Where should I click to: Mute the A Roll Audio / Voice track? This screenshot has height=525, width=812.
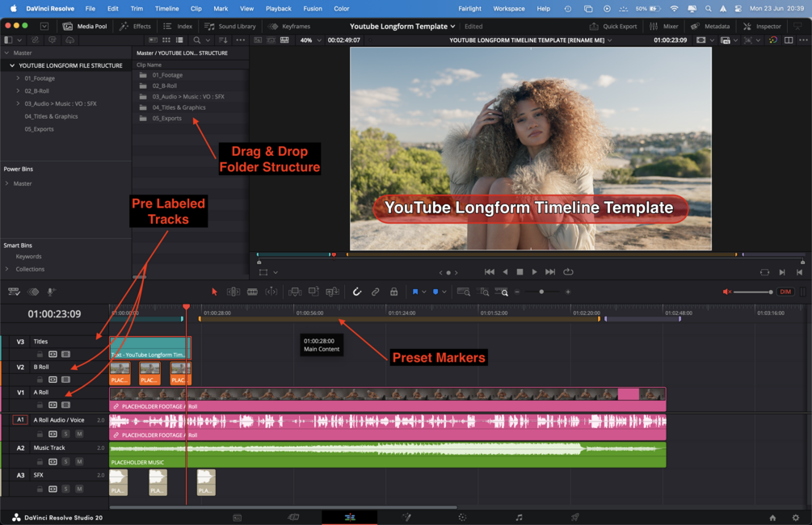(x=79, y=434)
